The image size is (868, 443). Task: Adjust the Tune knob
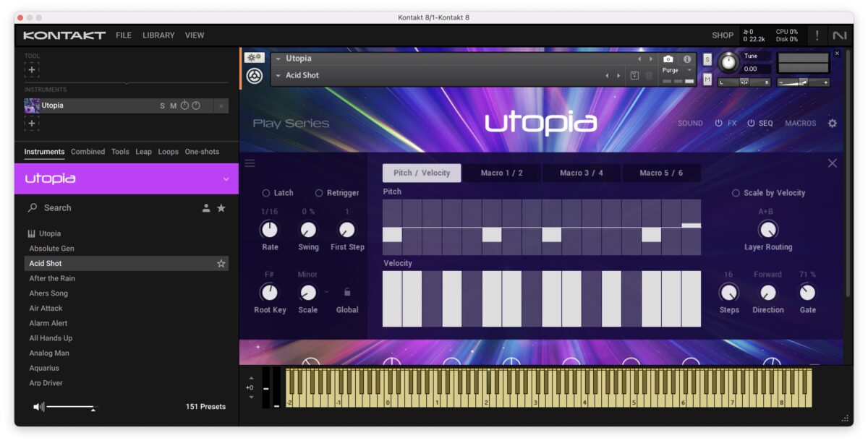coord(728,63)
